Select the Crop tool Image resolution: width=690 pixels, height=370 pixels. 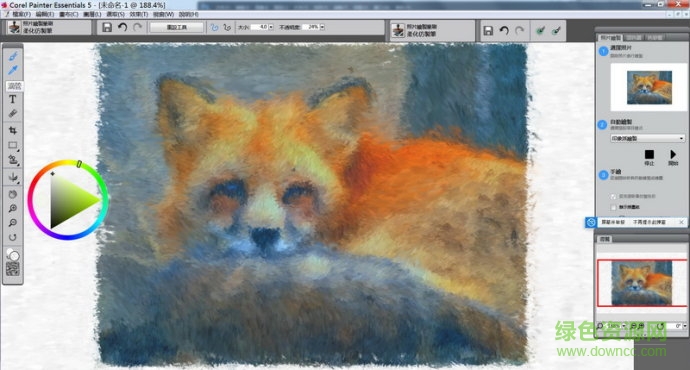(13, 130)
